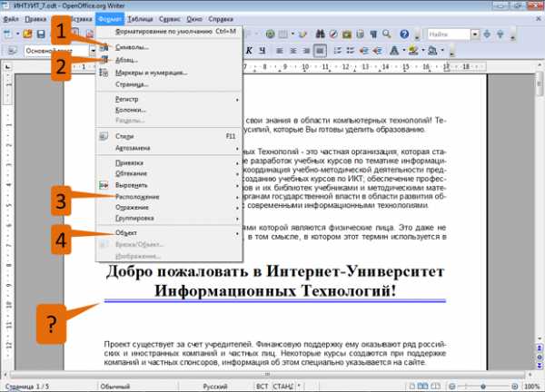The height and width of the screenshot is (392, 545).
Task: Click Find Next down arrow icon
Action: coord(487,34)
